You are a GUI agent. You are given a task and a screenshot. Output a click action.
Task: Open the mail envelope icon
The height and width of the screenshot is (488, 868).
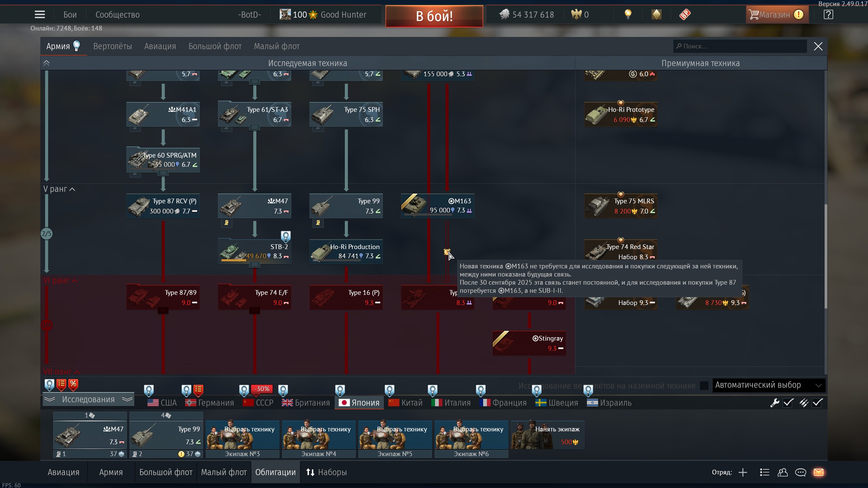pos(818,472)
